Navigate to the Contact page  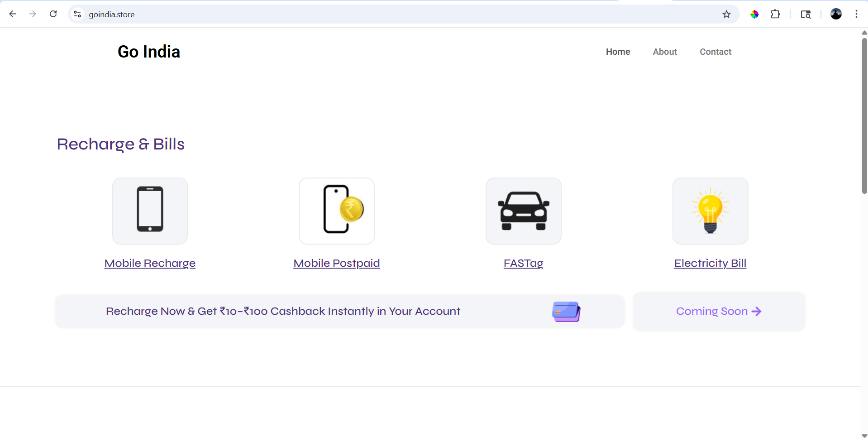715,52
